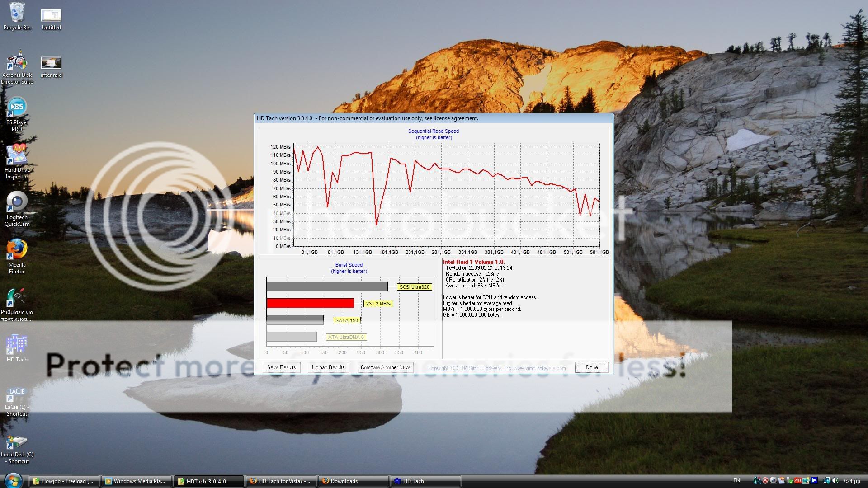Viewport: 868px width, 488px height.
Task: Select the 'after raid' desktop file
Action: (51, 64)
